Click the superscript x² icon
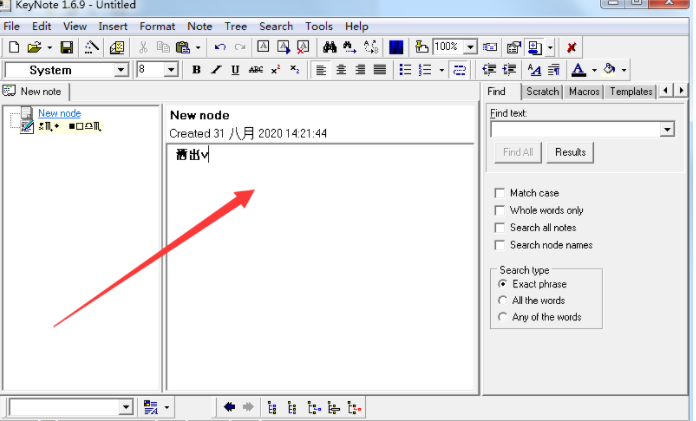The image size is (696, 421). 275,70
